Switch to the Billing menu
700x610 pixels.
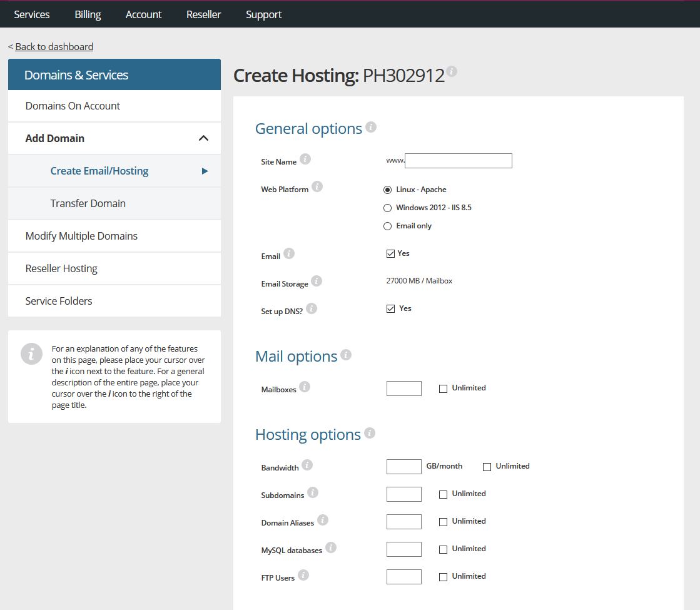(x=87, y=14)
